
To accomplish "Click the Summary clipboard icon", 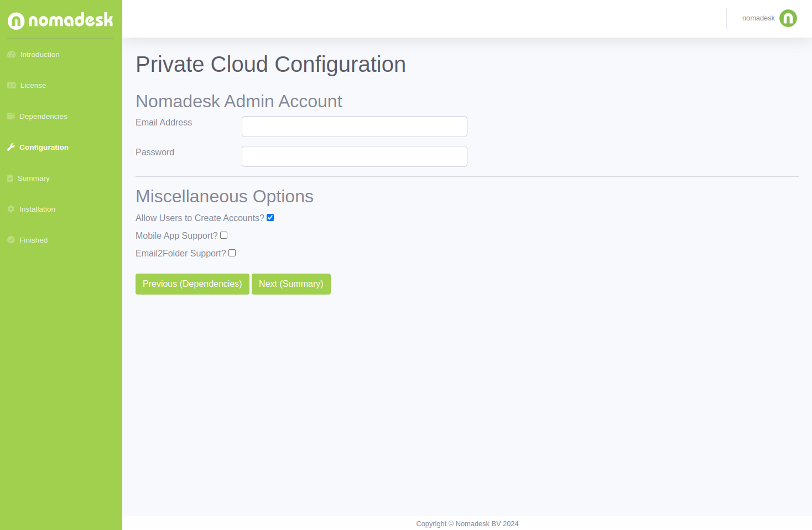I will [10, 178].
